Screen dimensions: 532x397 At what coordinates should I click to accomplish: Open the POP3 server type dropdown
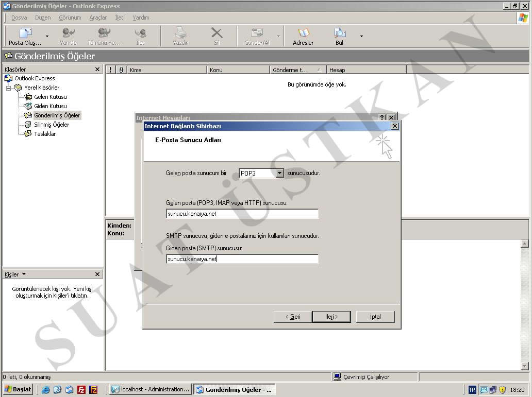tap(279, 173)
